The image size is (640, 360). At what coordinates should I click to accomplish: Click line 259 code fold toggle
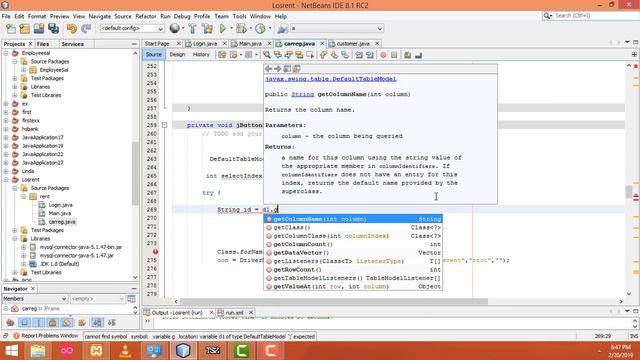(164, 125)
